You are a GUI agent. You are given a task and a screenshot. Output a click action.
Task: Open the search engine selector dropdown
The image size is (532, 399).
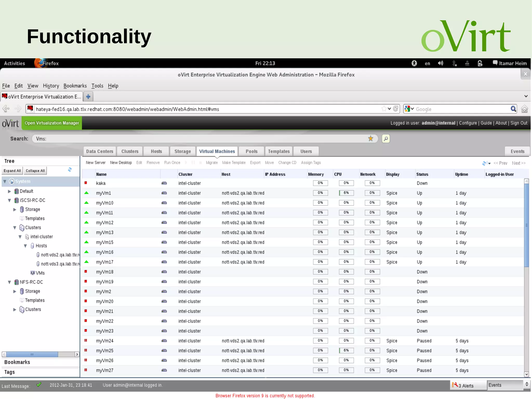click(x=409, y=109)
